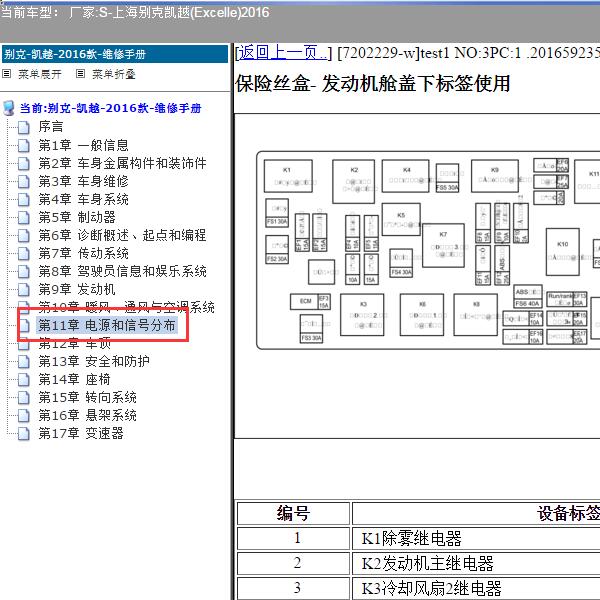The height and width of the screenshot is (600, 600).
Task: Click the page icon beside 第8章 驾驶员信息和娱乐系统
Action: pos(24,272)
